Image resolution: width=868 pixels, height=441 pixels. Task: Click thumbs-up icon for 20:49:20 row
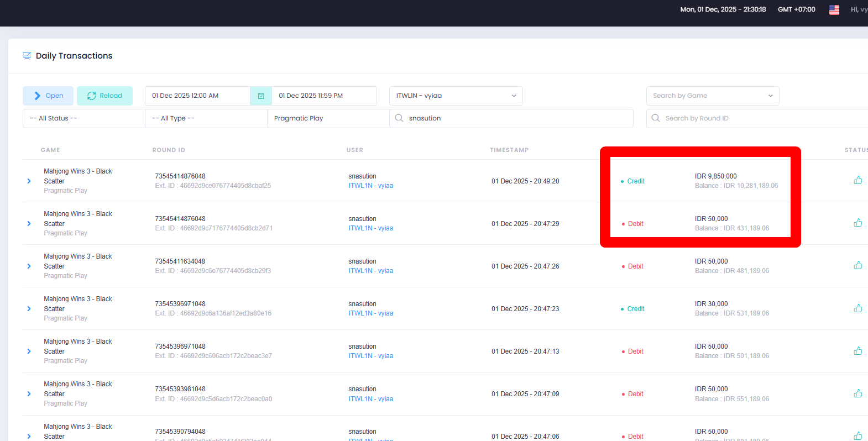click(x=858, y=180)
